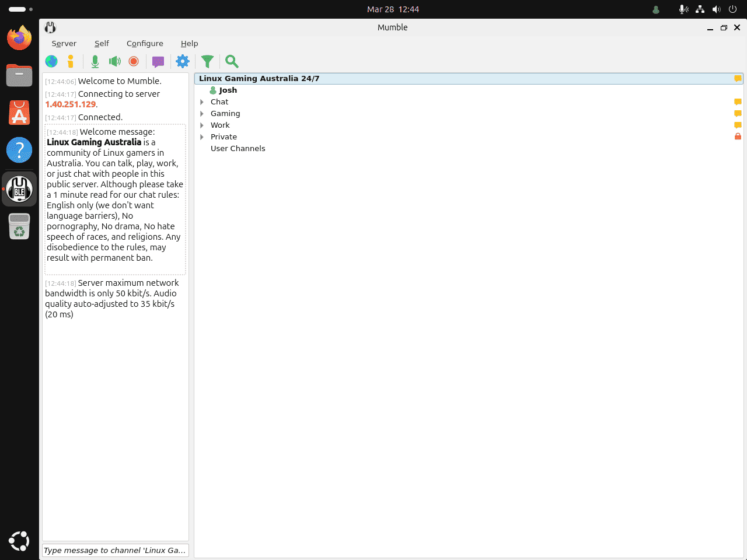This screenshot has width=747, height=560.
Task: Toggle the channel filter funnel icon
Action: pyautogui.click(x=207, y=61)
